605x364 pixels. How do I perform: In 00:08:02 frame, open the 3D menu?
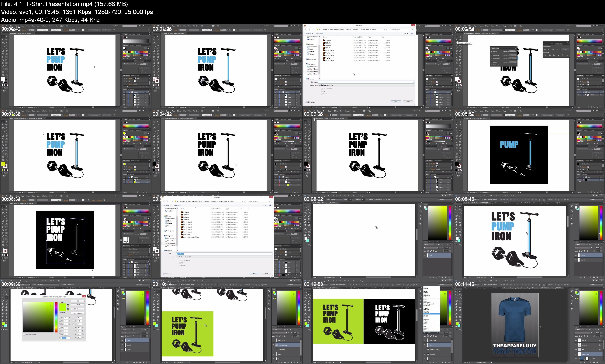345,196
